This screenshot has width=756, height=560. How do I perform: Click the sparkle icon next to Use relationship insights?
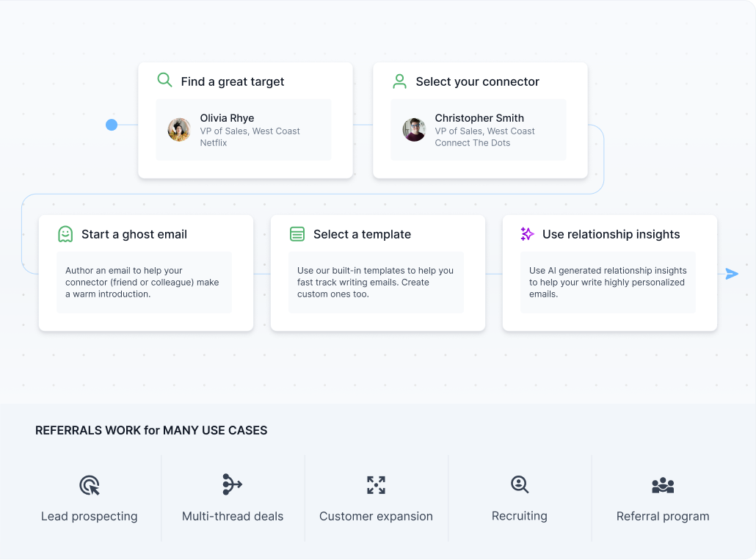pos(526,233)
